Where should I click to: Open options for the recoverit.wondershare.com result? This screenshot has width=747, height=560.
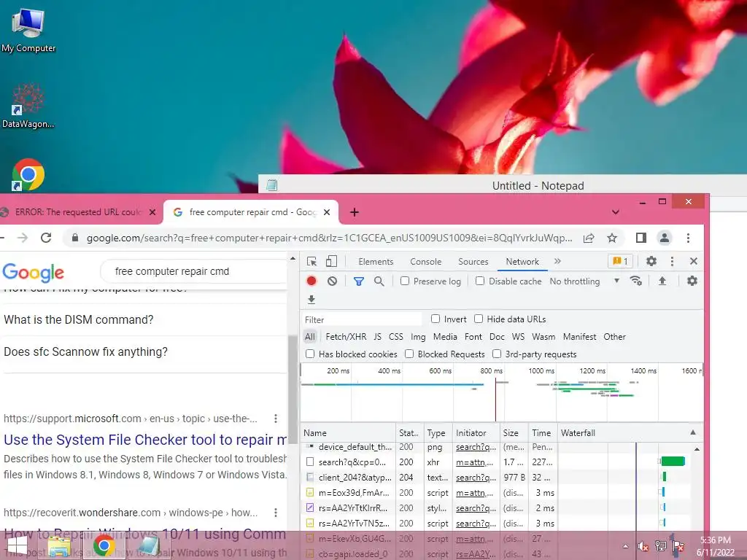(x=275, y=513)
